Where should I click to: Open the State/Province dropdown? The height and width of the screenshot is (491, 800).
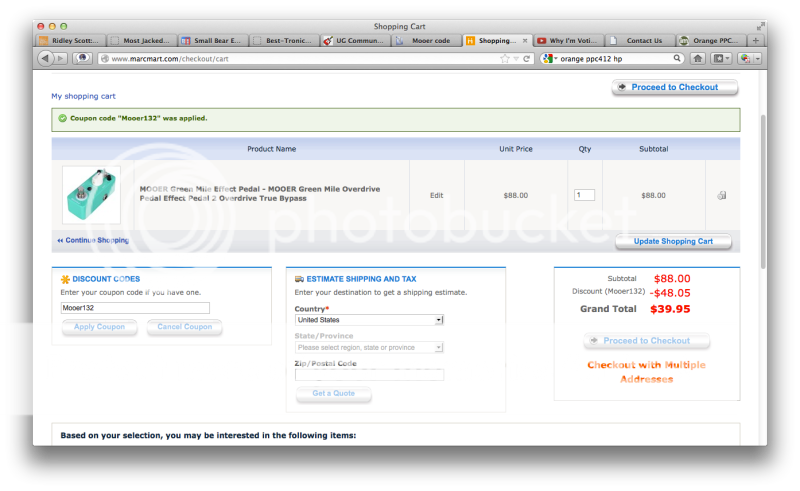click(x=369, y=348)
